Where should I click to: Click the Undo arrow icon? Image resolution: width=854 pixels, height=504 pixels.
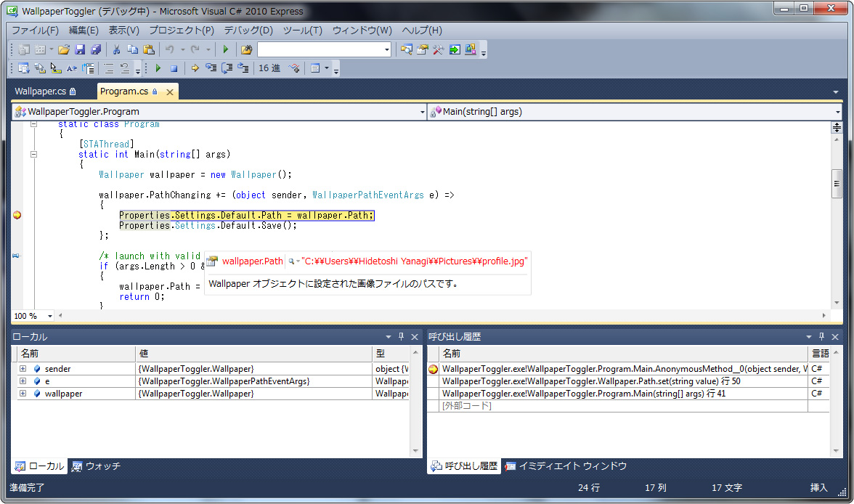(x=169, y=49)
